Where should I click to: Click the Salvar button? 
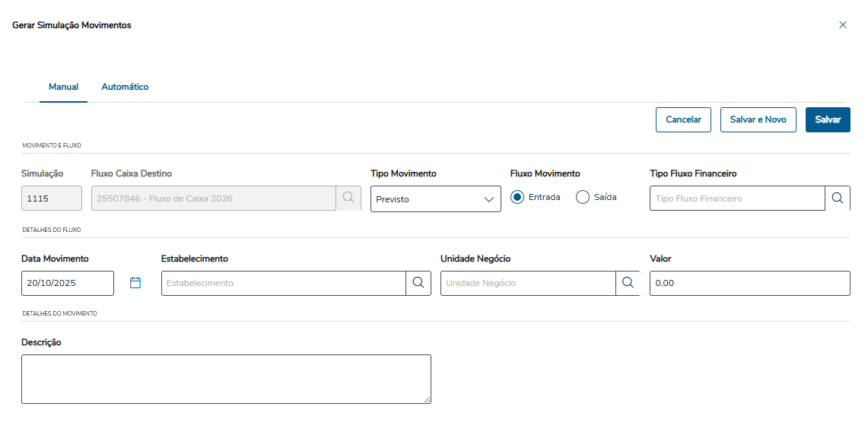pos(828,119)
